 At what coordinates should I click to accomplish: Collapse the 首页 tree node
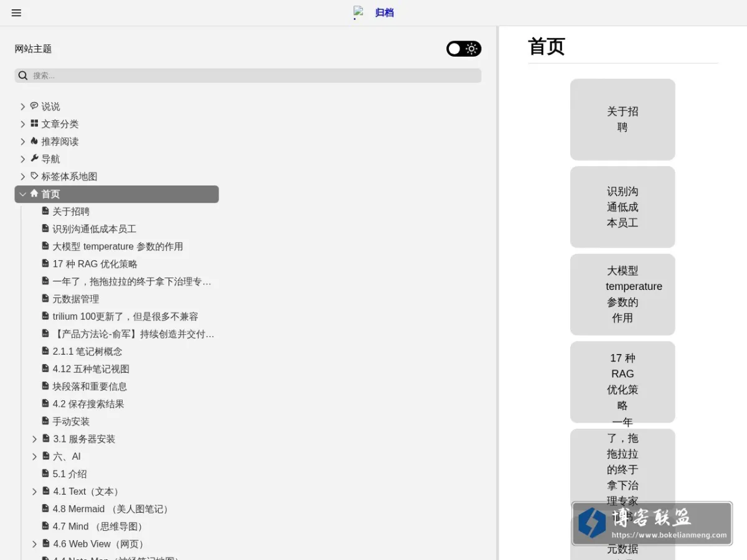pos(23,194)
